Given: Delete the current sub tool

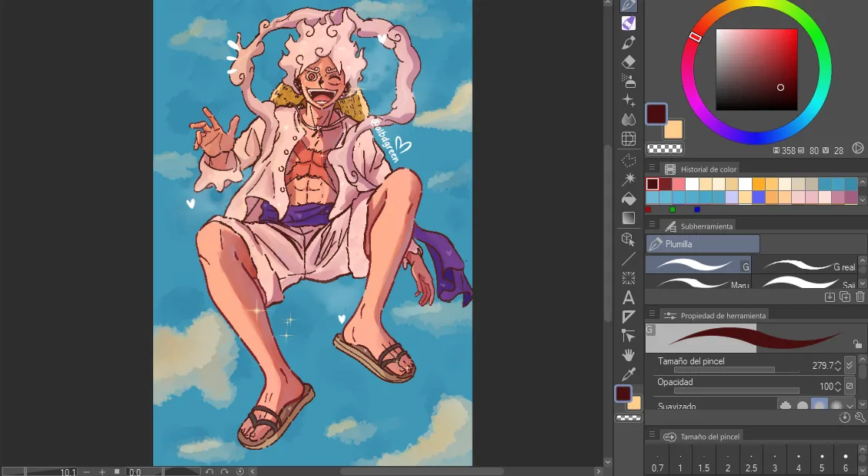Looking at the screenshot, I should click(x=860, y=297).
